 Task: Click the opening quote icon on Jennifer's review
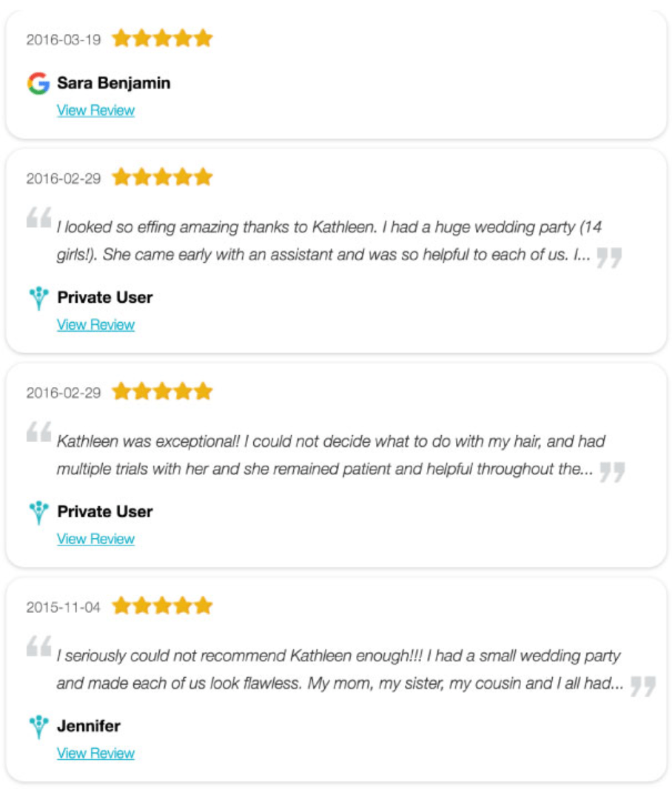click(x=38, y=646)
